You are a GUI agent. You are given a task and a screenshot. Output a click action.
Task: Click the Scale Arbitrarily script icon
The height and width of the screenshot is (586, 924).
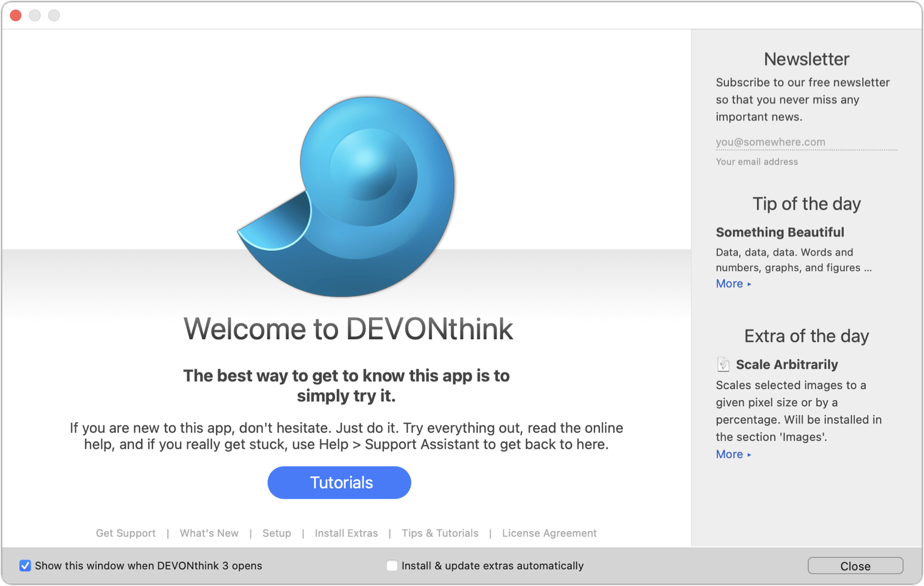point(723,364)
